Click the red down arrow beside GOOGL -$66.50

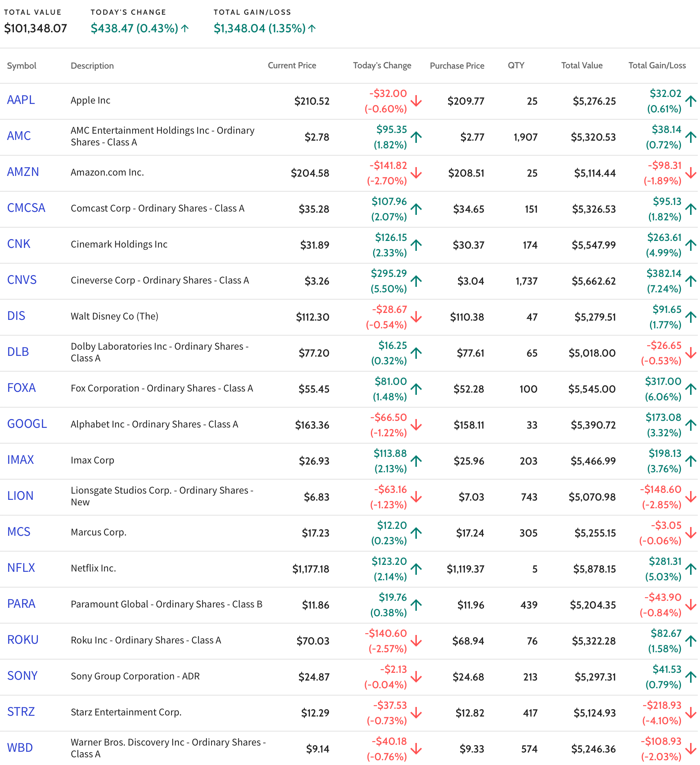click(416, 425)
